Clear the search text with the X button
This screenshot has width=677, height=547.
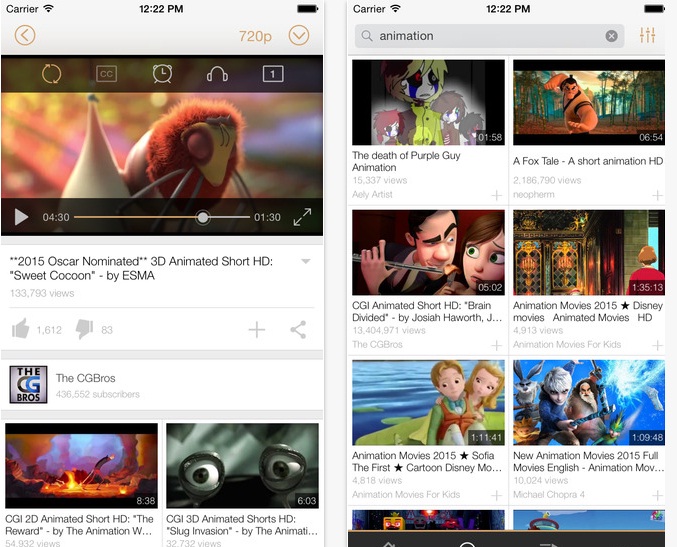[x=611, y=36]
